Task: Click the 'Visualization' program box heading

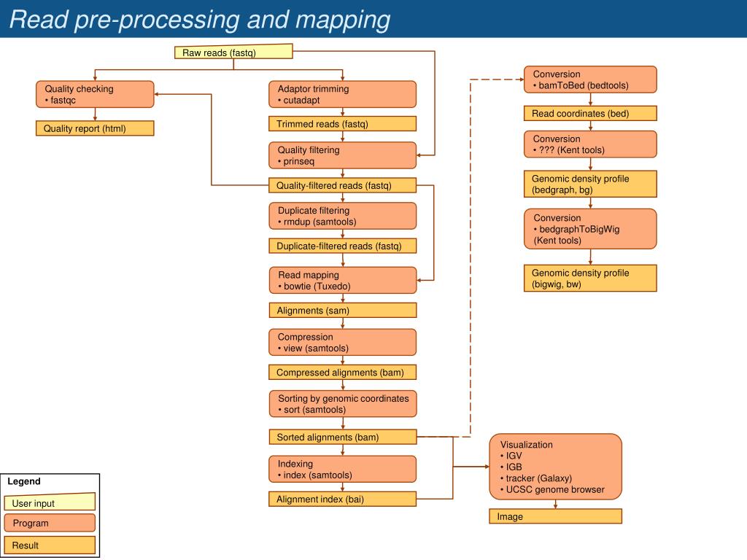Action: click(527, 444)
